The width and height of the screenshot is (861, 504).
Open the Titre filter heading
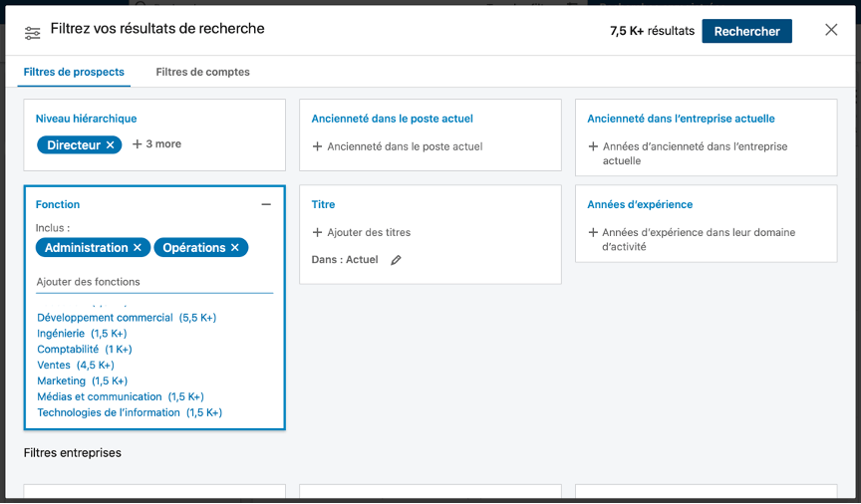point(324,204)
